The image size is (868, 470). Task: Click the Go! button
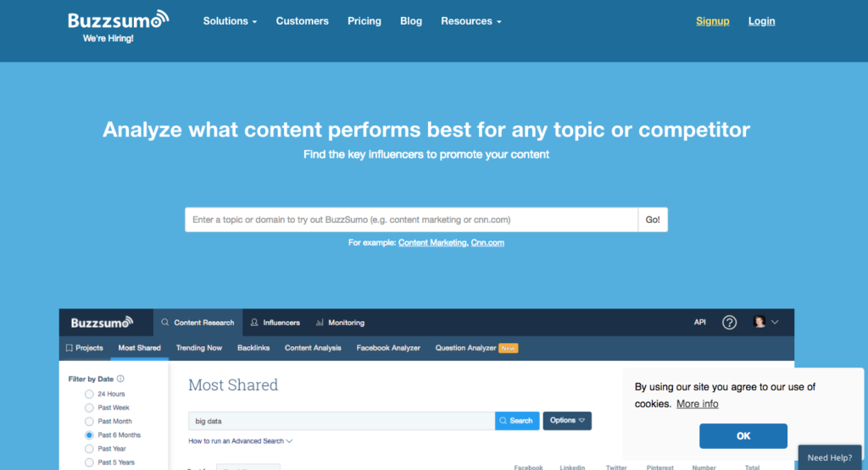coord(653,219)
